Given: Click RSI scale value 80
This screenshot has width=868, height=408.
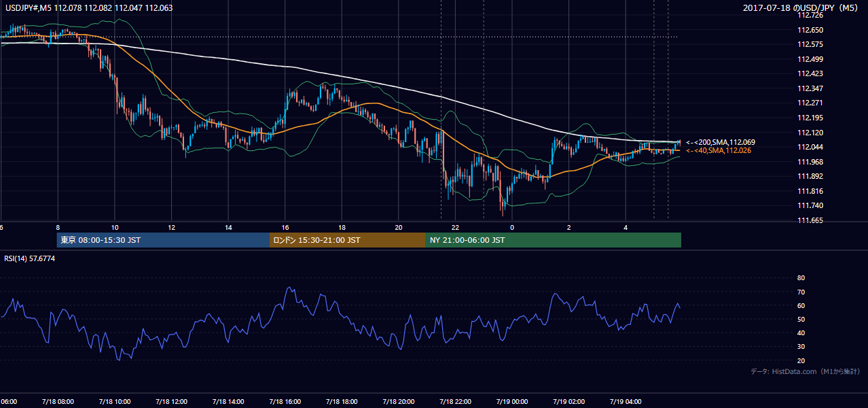Looking at the screenshot, I should (801, 278).
